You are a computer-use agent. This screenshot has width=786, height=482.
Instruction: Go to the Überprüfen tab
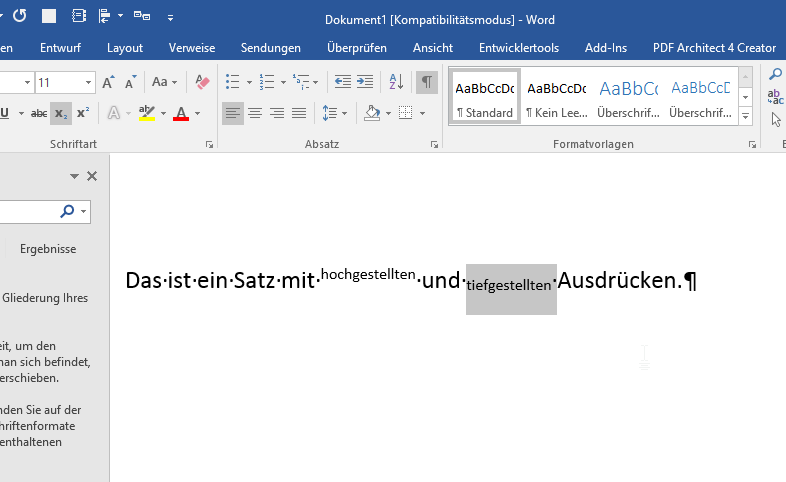(357, 48)
